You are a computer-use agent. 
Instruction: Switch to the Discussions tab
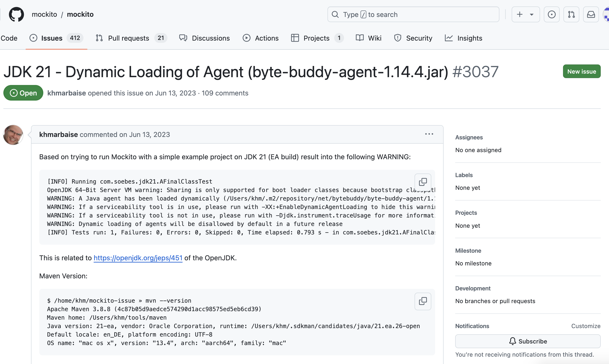click(x=204, y=38)
